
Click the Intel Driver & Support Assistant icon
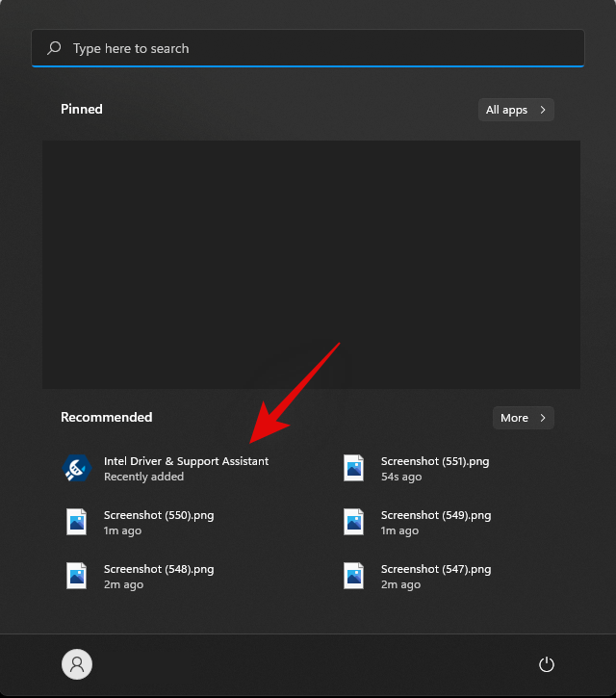(77, 468)
